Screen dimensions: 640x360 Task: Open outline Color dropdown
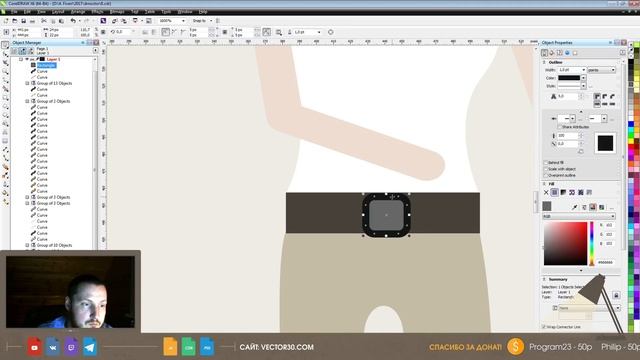click(x=583, y=78)
